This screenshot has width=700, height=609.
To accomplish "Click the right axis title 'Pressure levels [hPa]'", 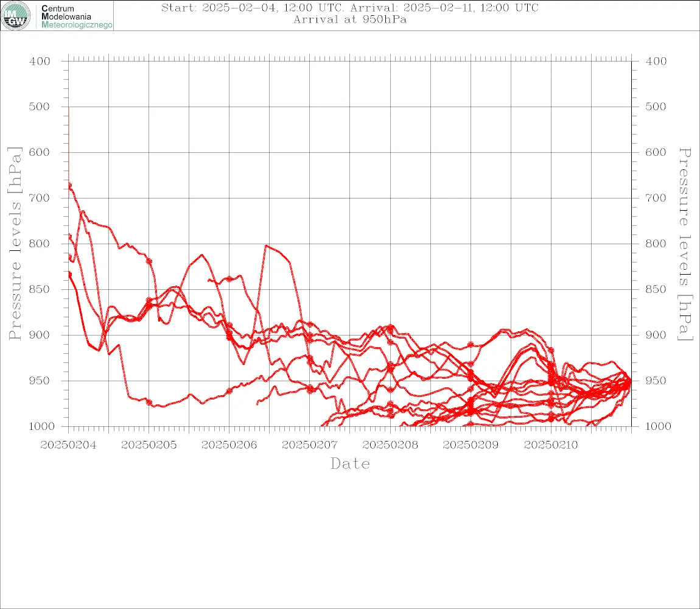I will 685,244.
